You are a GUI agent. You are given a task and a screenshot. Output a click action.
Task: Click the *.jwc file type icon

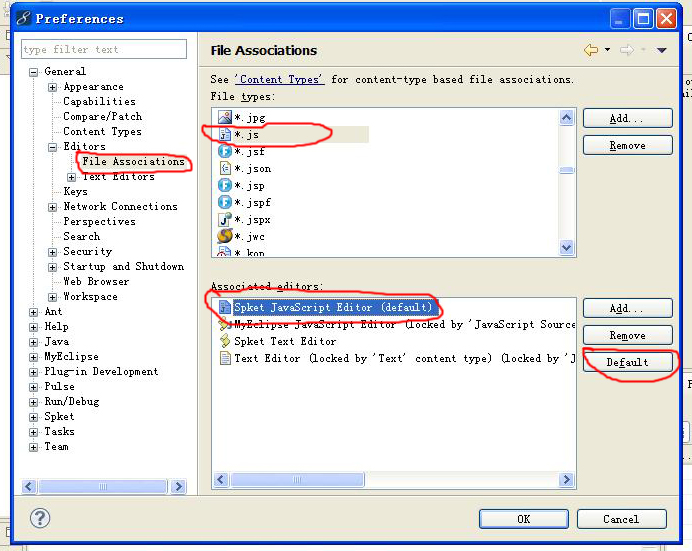(x=225, y=236)
